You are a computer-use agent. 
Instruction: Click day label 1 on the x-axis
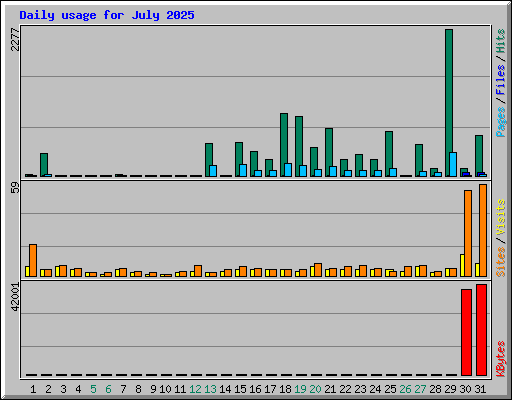click(33, 389)
